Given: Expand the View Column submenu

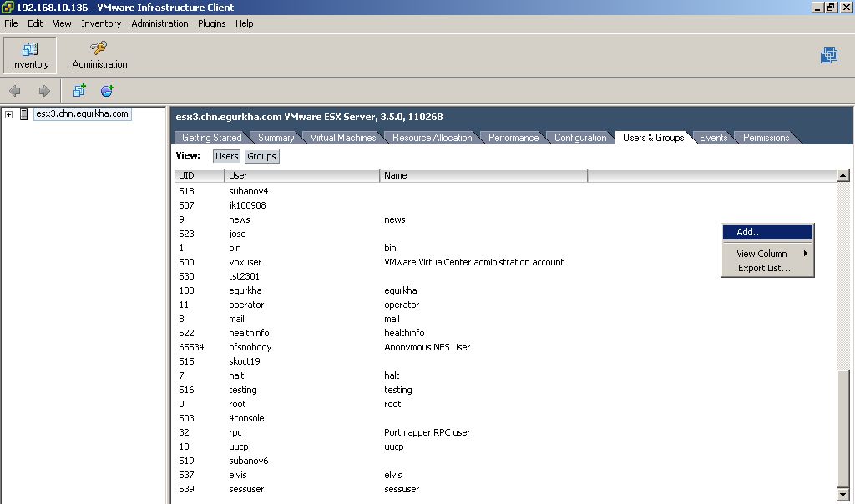Looking at the screenshot, I should (x=767, y=254).
